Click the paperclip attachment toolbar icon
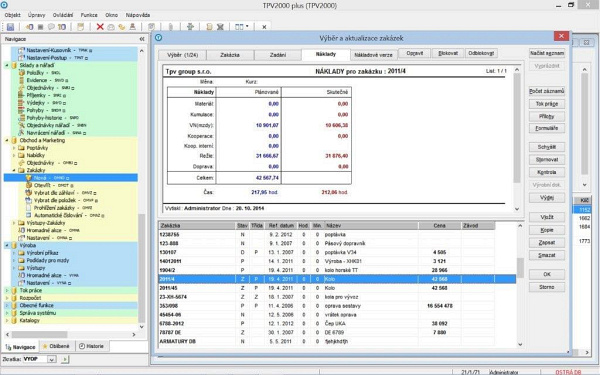Screen dimensions: 600x375 click(171, 27)
